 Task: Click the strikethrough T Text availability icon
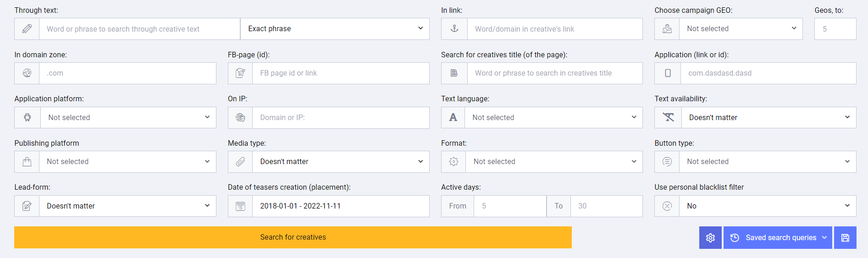(x=668, y=117)
